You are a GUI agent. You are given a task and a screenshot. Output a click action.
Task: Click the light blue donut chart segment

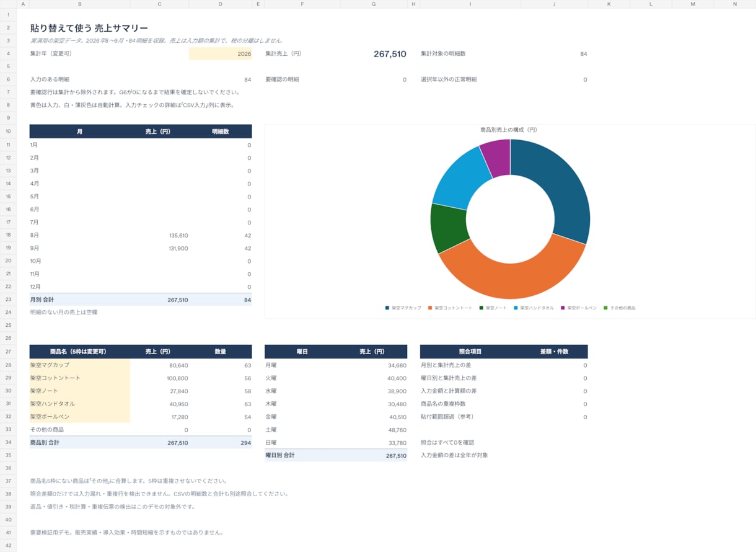(460, 179)
